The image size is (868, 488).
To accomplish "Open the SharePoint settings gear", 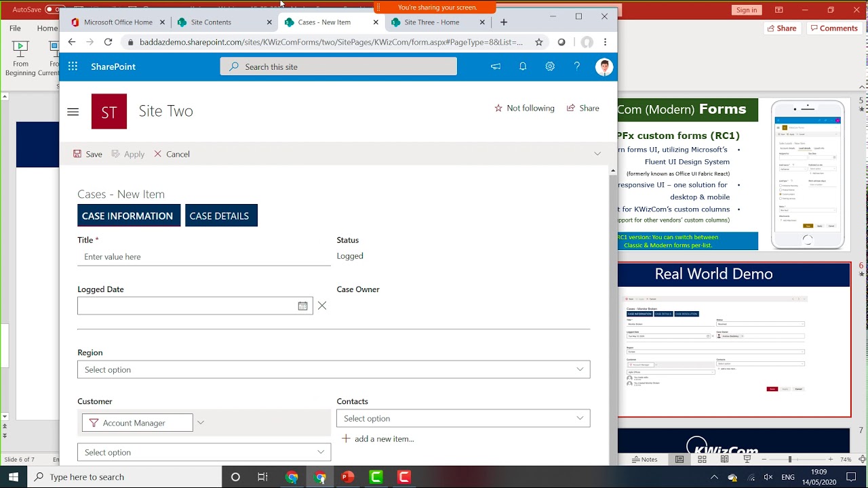I will tap(550, 66).
